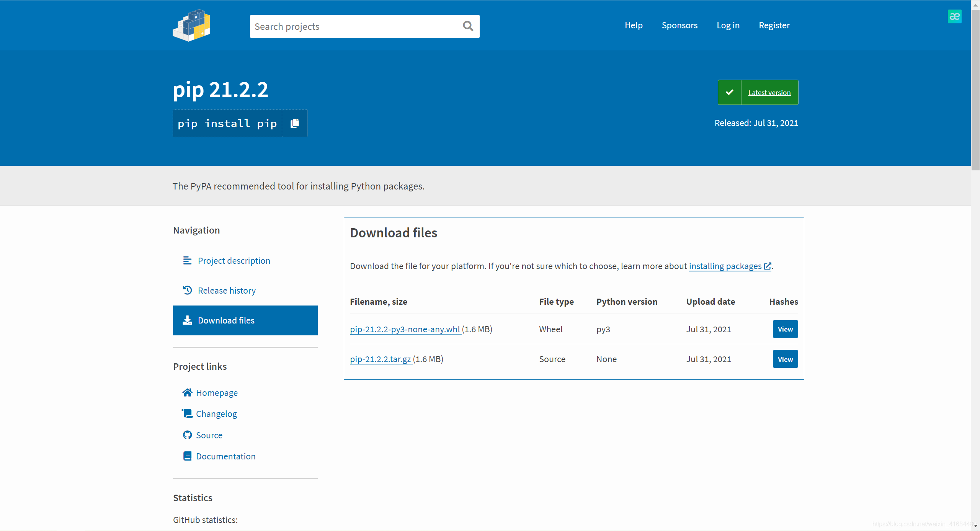This screenshot has width=980, height=531.
Task: Click the Homepage house icon
Action: 187,392
